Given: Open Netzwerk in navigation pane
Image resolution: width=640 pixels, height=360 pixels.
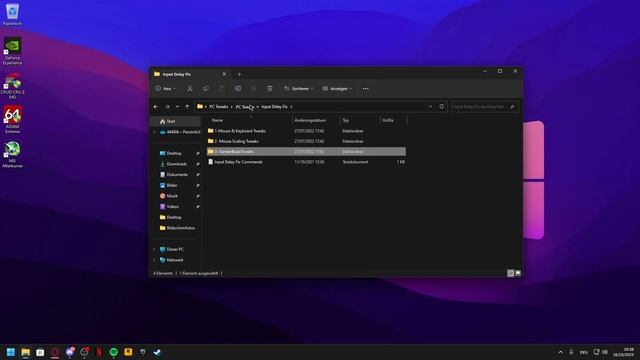Looking at the screenshot, I should (x=176, y=260).
